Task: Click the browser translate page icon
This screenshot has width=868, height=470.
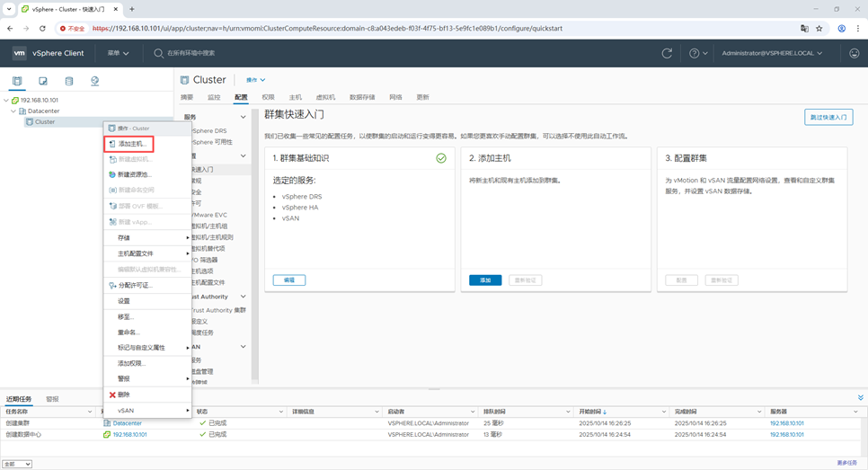Action: tap(804, 29)
